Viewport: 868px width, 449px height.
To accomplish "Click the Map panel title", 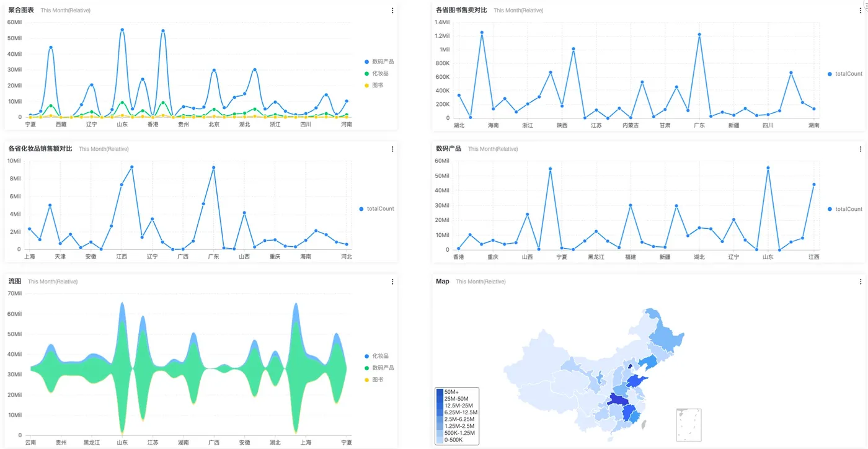I will pos(443,282).
